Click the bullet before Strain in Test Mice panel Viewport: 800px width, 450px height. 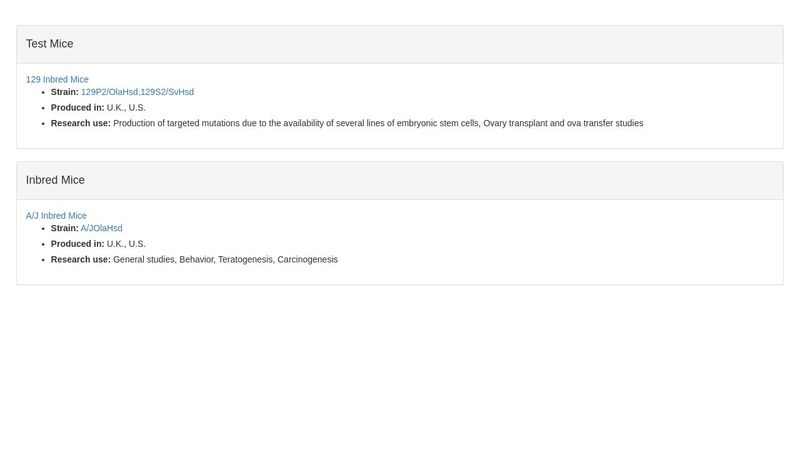[42, 92]
